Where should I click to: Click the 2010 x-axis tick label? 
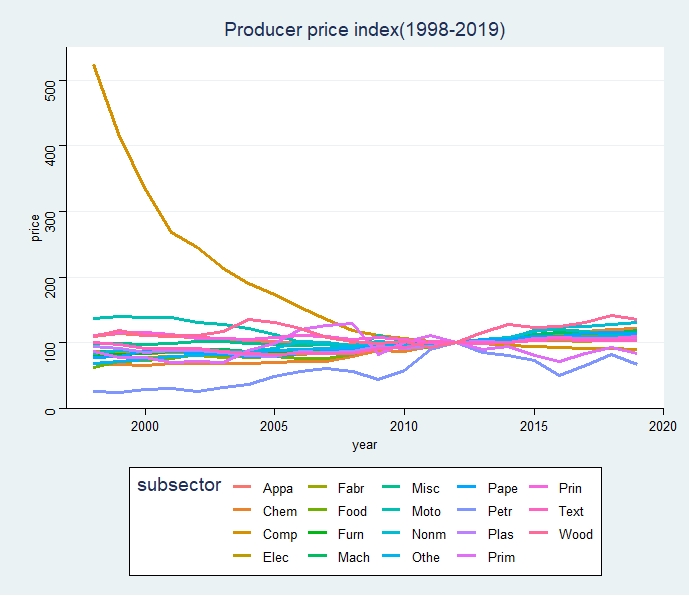coord(404,426)
